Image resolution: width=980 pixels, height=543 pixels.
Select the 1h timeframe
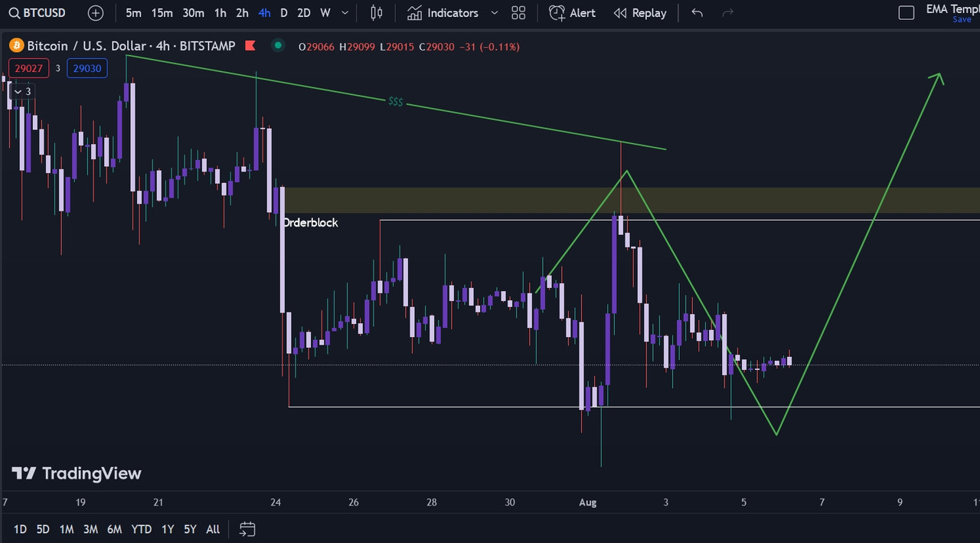[220, 13]
